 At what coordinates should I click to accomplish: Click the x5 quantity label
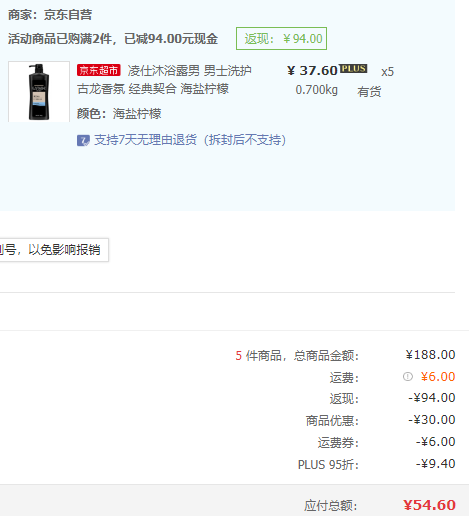pos(388,72)
